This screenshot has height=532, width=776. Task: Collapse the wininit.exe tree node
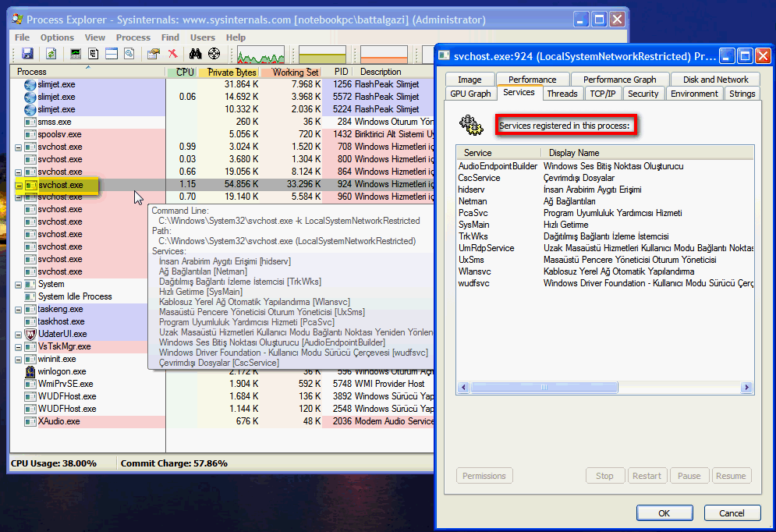coord(18,360)
